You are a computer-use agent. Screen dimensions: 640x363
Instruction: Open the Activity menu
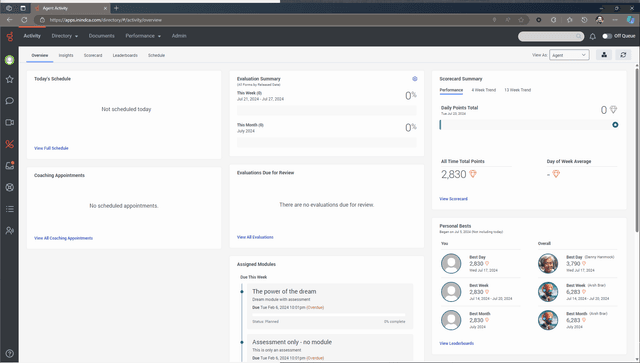(x=32, y=36)
